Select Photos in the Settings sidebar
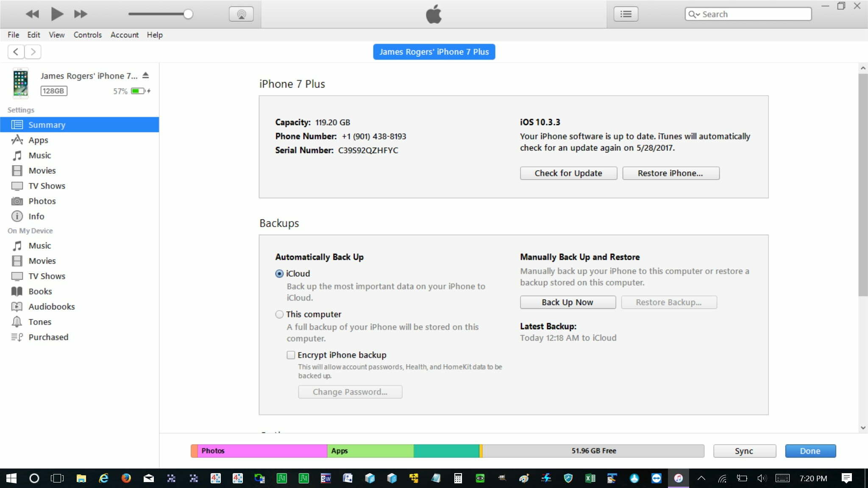 (x=42, y=201)
